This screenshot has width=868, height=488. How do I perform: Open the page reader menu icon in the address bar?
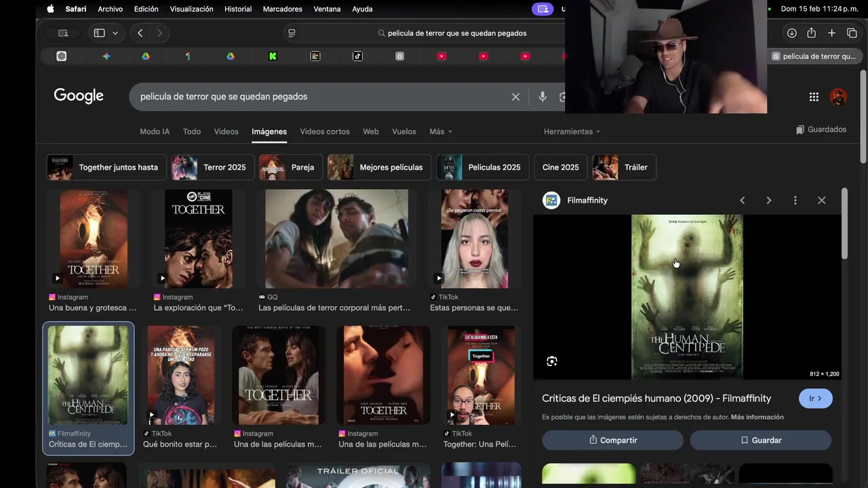[x=292, y=33]
